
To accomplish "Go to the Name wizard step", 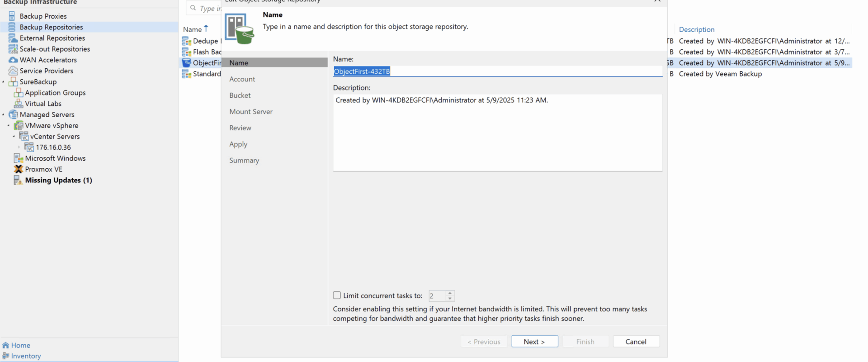I will point(274,63).
